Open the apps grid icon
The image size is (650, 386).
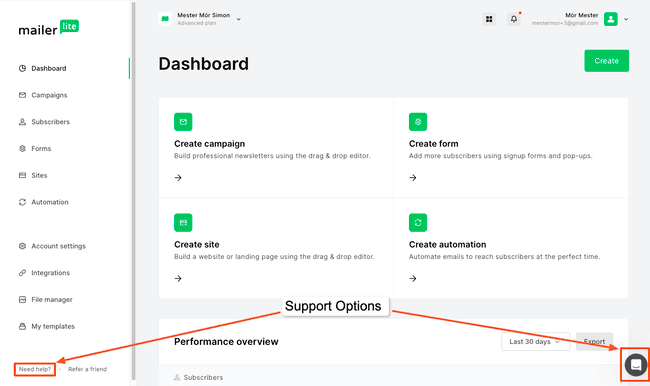tap(489, 19)
